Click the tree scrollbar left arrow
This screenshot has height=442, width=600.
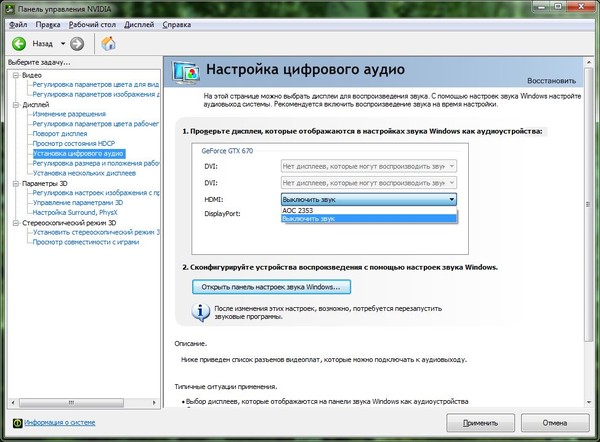point(13,403)
